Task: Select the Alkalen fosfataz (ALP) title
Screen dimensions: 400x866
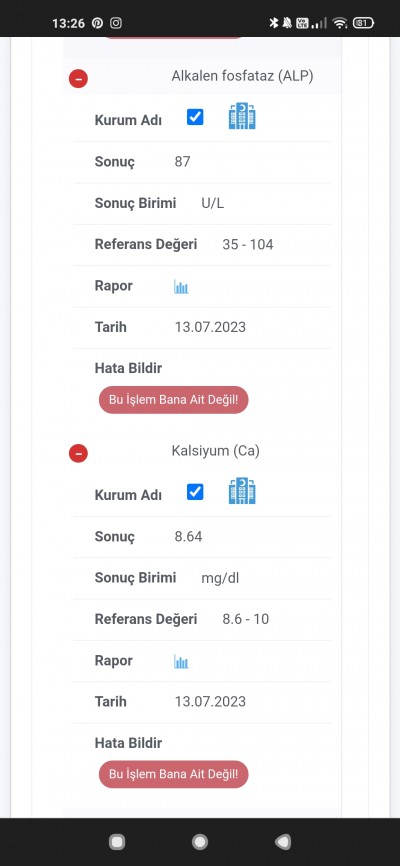Action: pyautogui.click(x=242, y=76)
